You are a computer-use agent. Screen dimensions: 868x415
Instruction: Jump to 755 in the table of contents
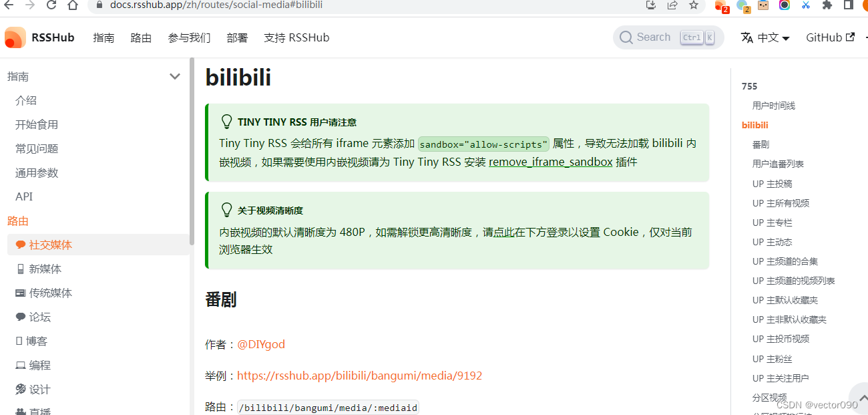[x=750, y=86]
